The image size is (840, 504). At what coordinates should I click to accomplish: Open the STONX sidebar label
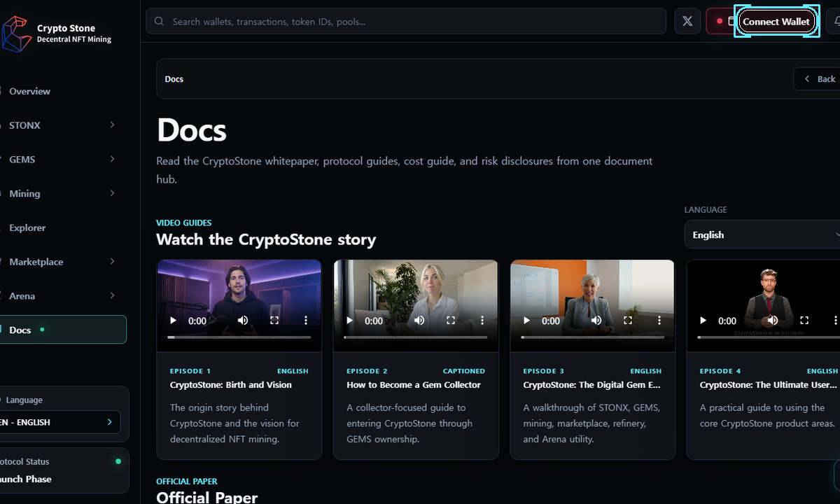point(24,125)
